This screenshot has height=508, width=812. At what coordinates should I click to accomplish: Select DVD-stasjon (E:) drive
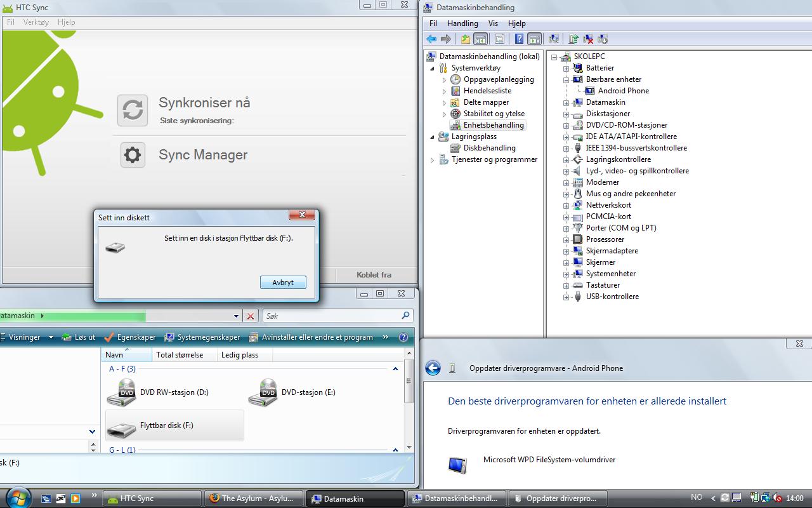click(292, 393)
